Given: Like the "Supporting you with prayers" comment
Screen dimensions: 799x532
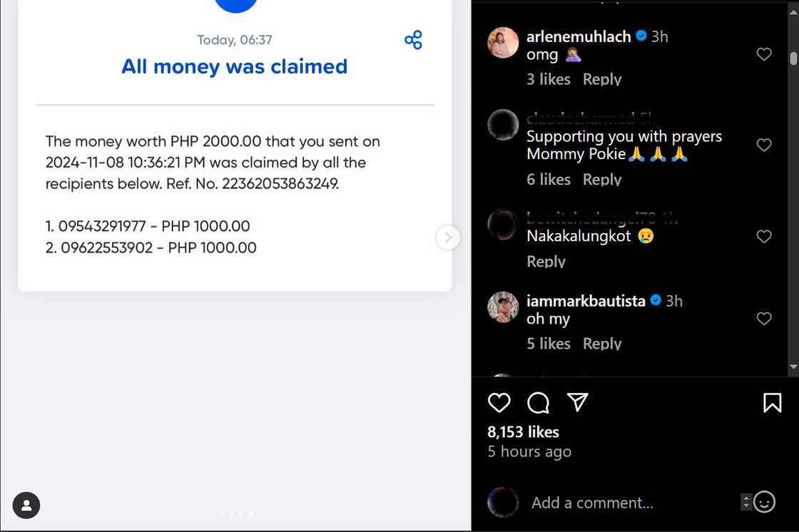Looking at the screenshot, I should pyautogui.click(x=764, y=145).
